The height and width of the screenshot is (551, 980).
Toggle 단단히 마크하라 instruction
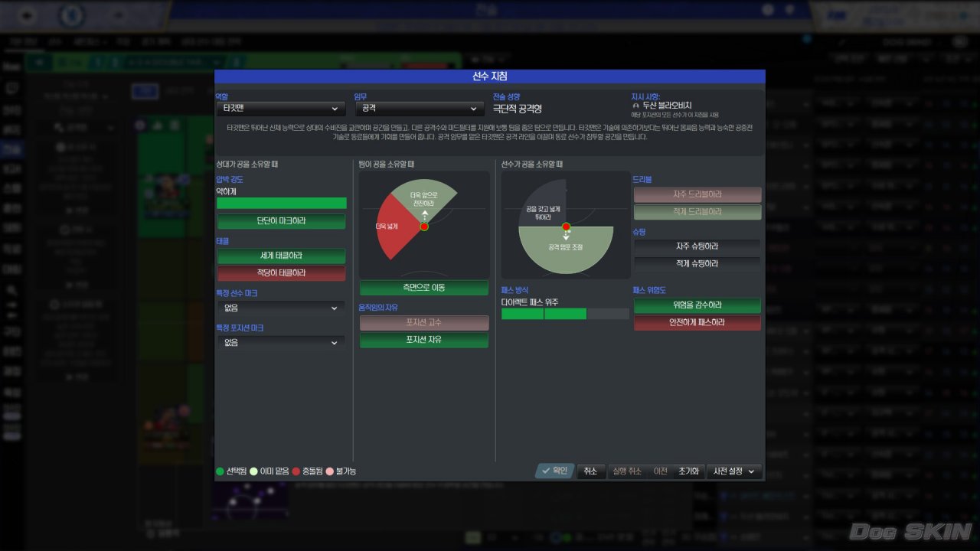tap(281, 221)
